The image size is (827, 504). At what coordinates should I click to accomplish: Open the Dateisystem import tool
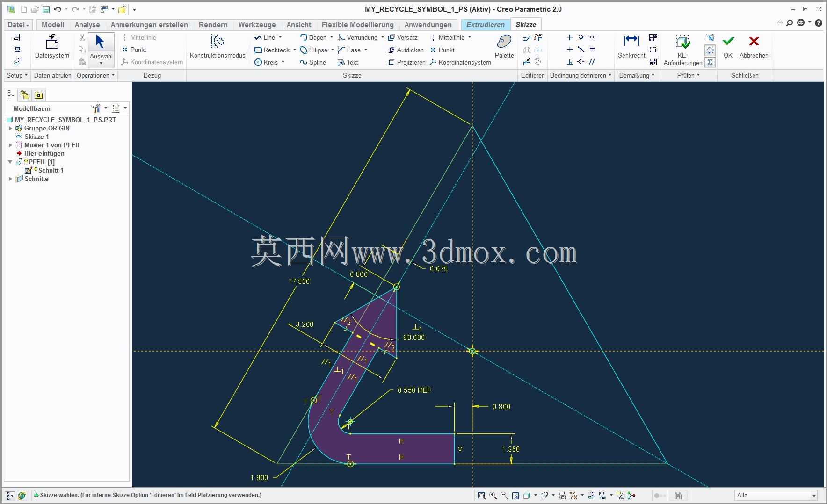[x=52, y=47]
